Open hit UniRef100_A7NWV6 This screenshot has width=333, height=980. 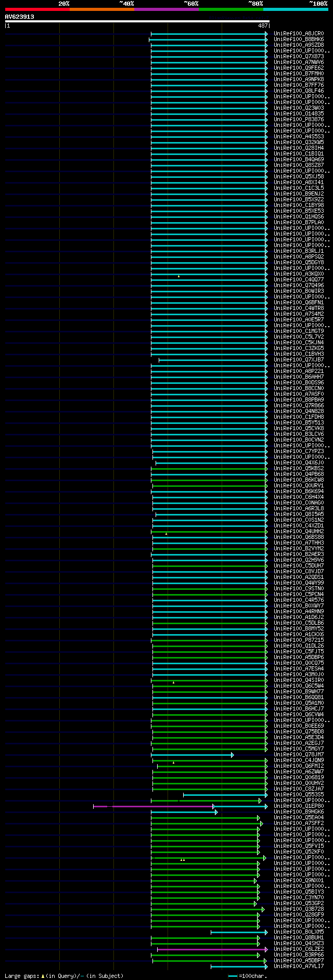[299, 62]
